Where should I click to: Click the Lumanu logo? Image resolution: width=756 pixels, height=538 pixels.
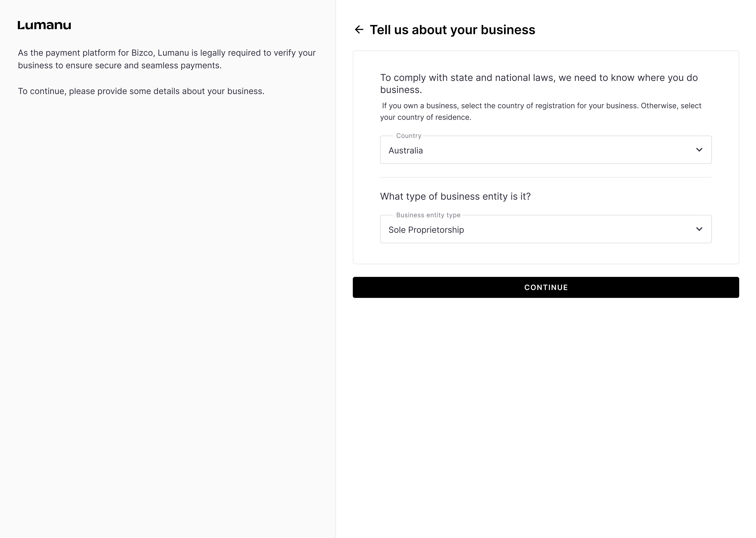coord(44,25)
